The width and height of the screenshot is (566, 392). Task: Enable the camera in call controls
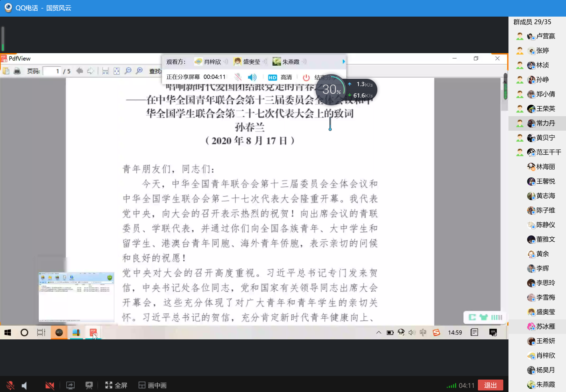(x=49, y=386)
